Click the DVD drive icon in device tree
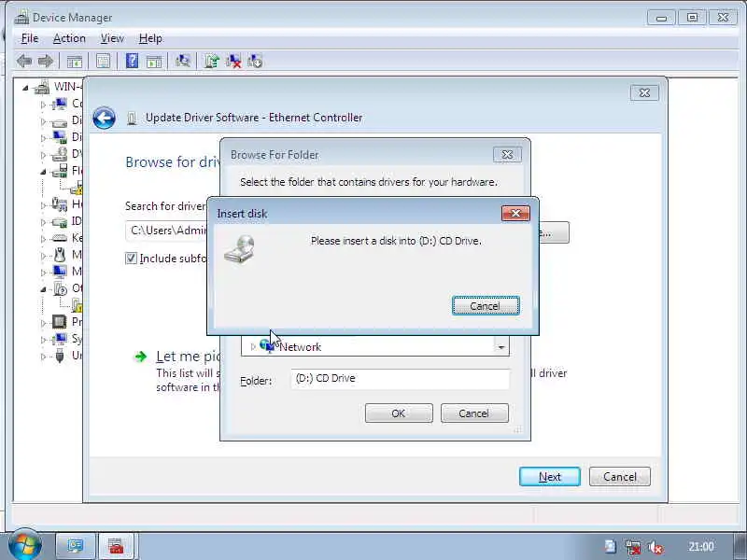The width and height of the screenshot is (747, 560). pyautogui.click(x=60, y=154)
